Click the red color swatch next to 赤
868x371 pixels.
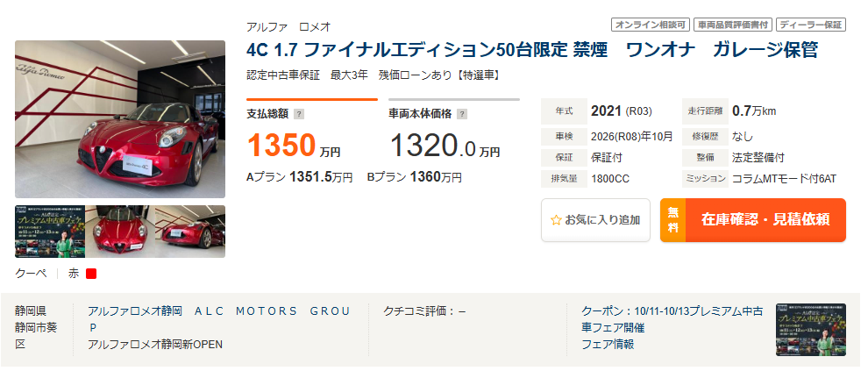pos(91,274)
